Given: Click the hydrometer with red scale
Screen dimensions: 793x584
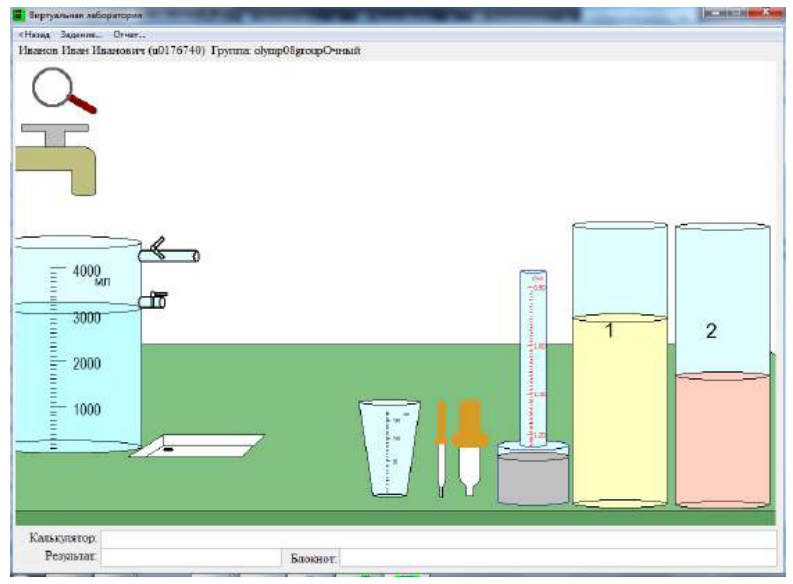Looking at the screenshot, I should tap(533, 359).
